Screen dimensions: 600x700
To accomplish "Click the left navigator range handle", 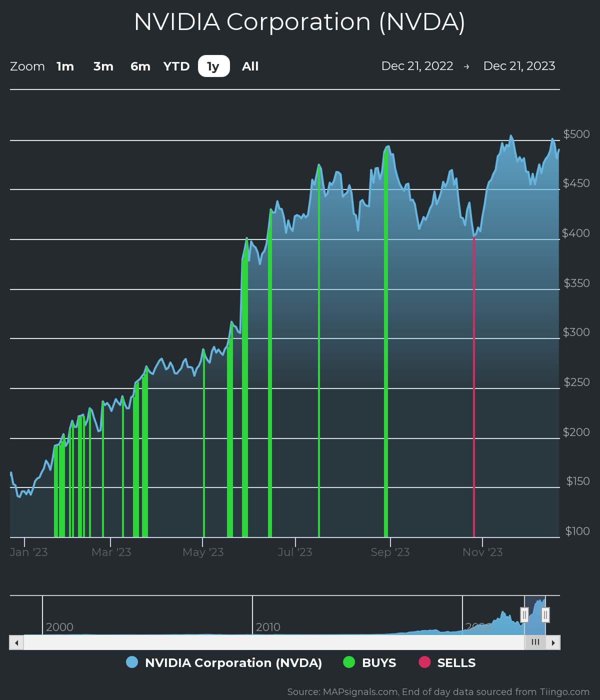I will (x=524, y=614).
